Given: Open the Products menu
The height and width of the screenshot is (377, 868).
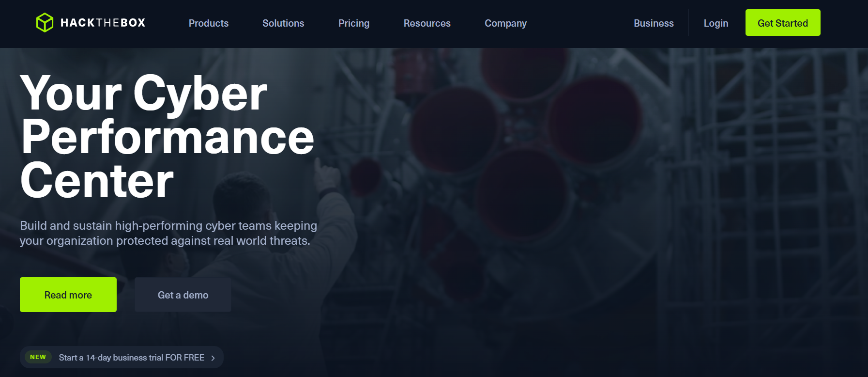Looking at the screenshot, I should (x=208, y=23).
